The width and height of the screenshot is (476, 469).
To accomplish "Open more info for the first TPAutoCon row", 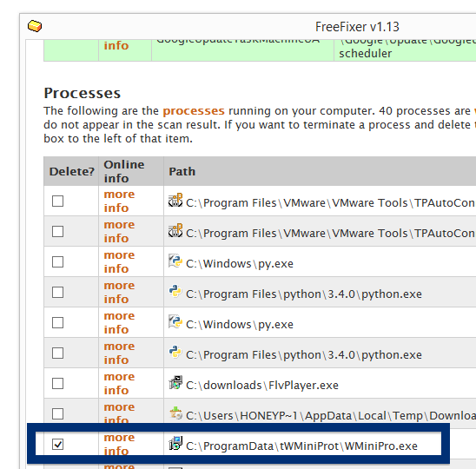I will pyautogui.click(x=119, y=201).
